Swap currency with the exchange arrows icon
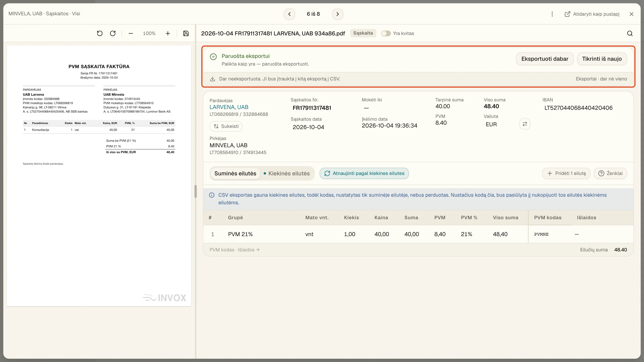Image resolution: width=644 pixels, height=362 pixels. click(x=524, y=124)
